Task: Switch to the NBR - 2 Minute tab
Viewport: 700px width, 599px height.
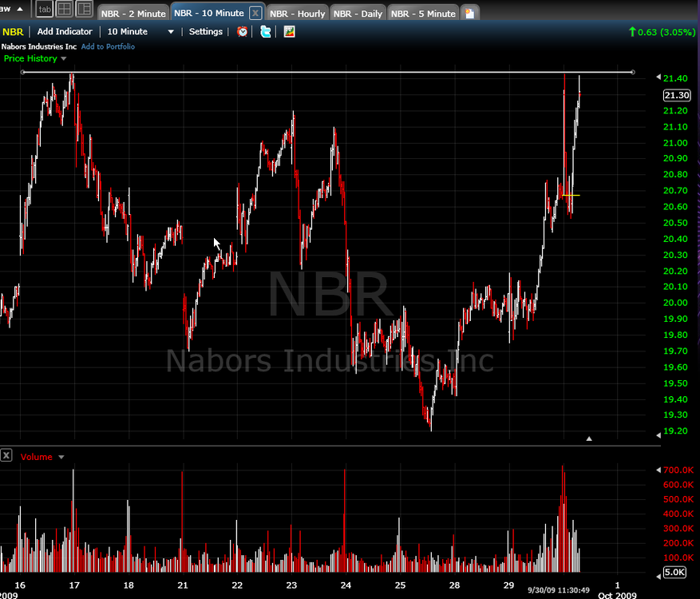Action: (133, 14)
